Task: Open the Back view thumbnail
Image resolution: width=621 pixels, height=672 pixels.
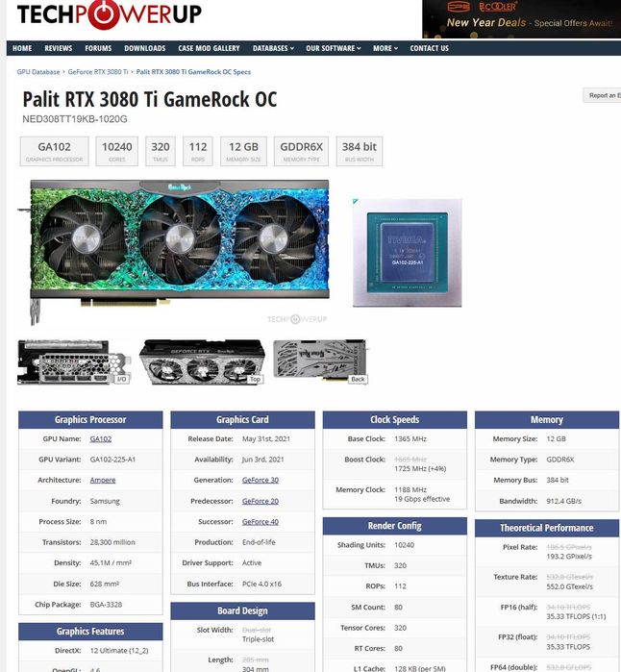Action: [320, 362]
